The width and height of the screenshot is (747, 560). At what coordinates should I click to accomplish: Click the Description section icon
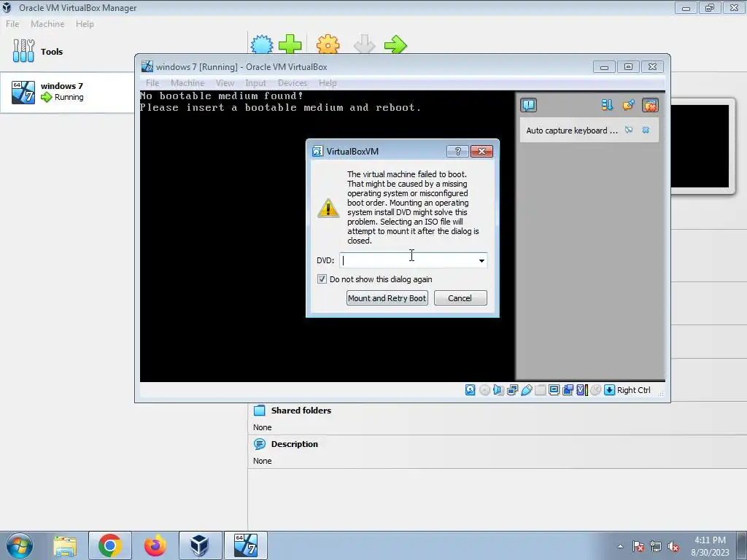[259, 444]
